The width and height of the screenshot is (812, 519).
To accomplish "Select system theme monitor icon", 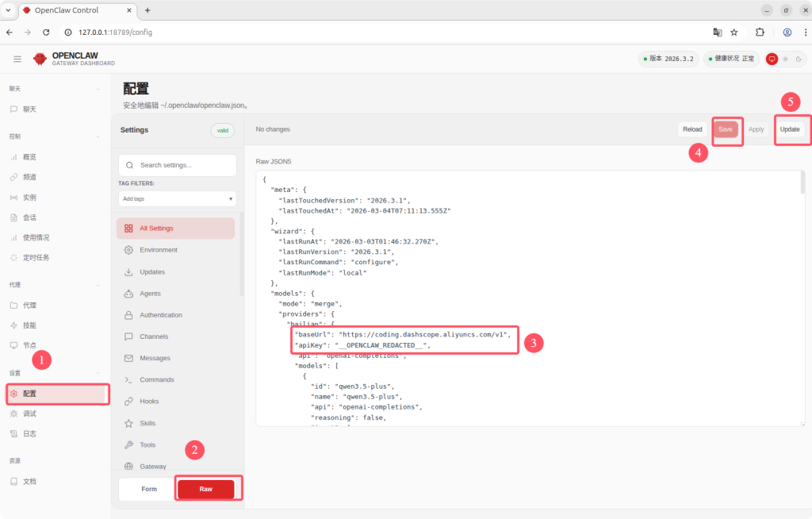I will pyautogui.click(x=772, y=59).
